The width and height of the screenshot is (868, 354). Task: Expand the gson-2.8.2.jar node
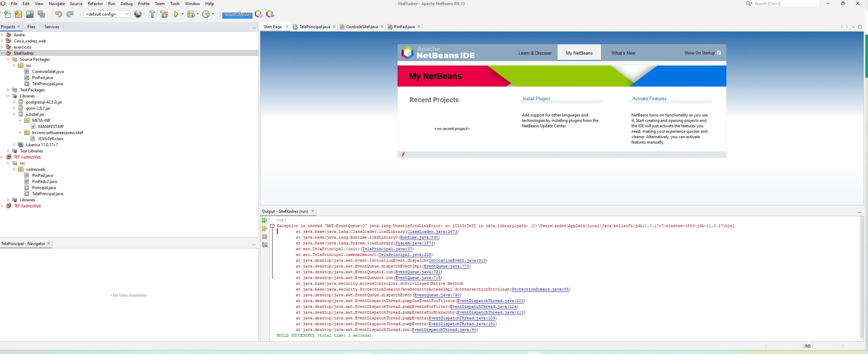14,108
